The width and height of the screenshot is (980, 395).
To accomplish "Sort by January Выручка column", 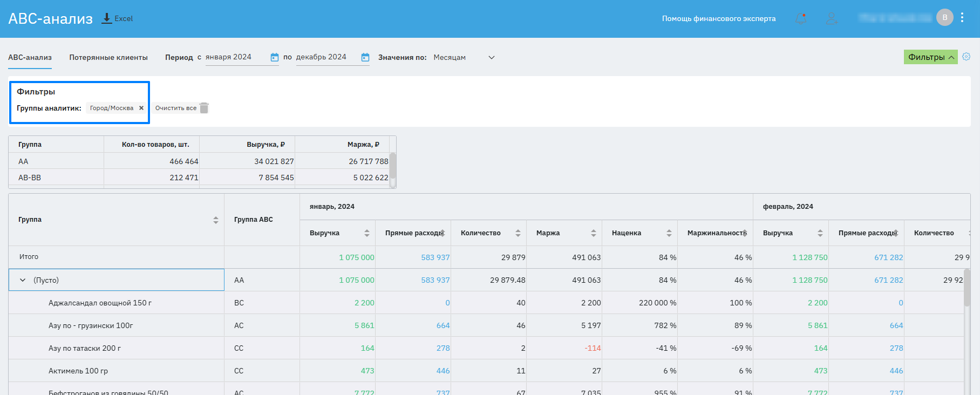I will click(x=367, y=233).
